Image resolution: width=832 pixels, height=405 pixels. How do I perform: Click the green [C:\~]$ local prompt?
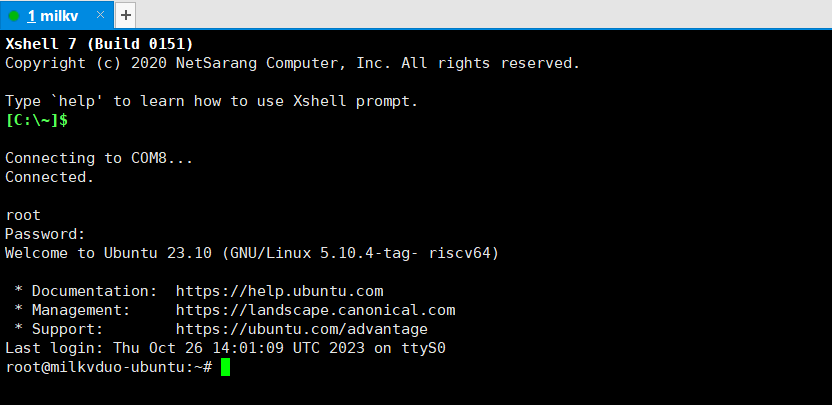37,120
